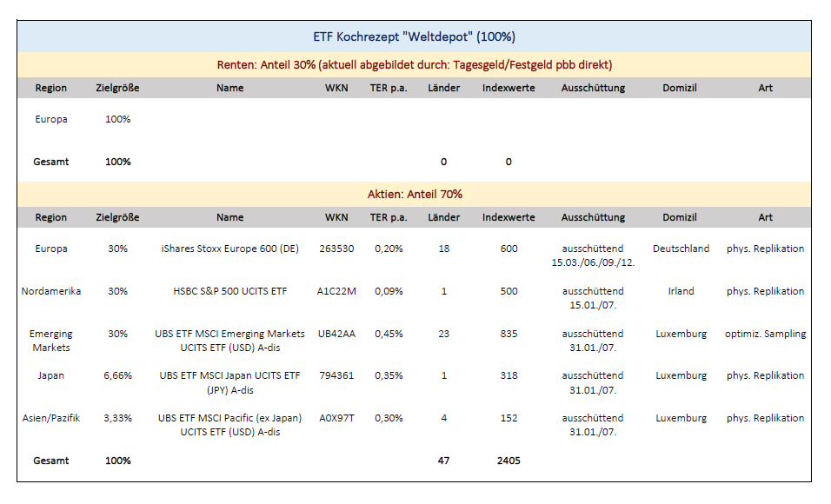This screenshot has height=504, width=831.
Task: Select the Gesamt label in Aktien section
Action: point(51,461)
